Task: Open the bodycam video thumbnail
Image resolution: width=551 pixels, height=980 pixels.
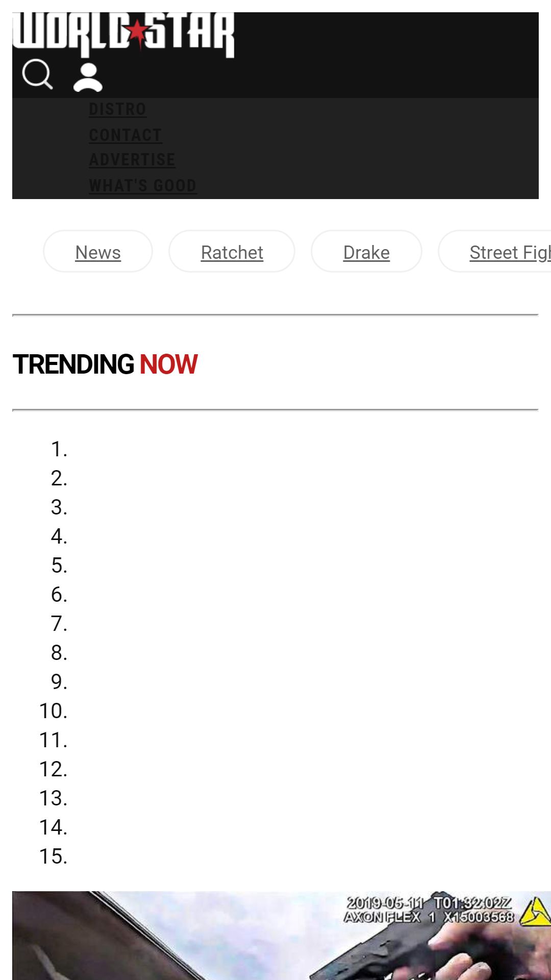Action: pyautogui.click(x=282, y=936)
